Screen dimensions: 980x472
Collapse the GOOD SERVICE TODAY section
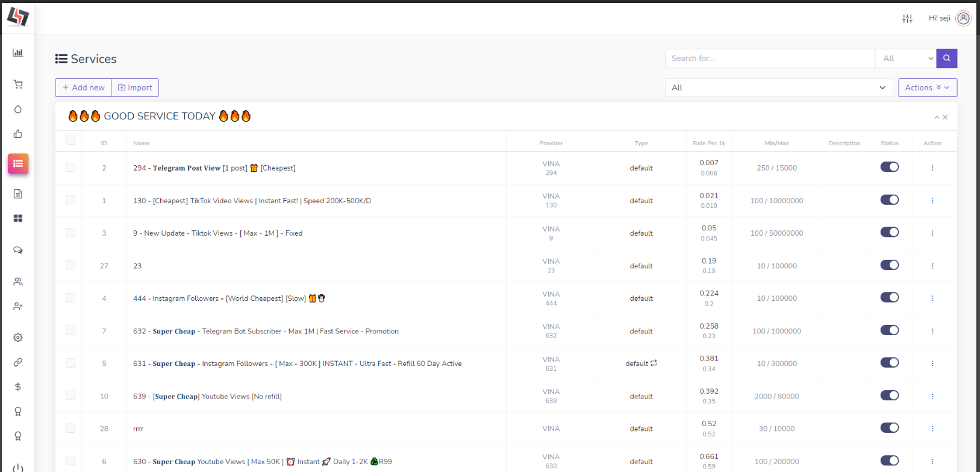937,118
